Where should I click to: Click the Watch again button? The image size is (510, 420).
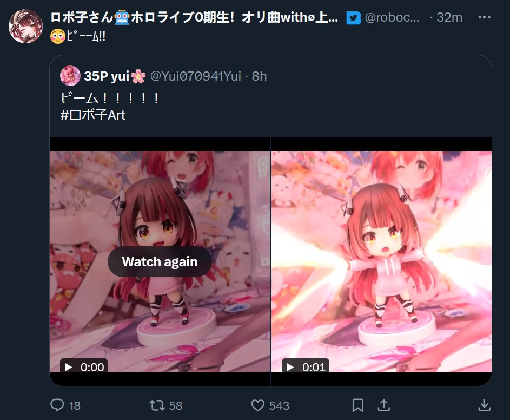pos(160,262)
